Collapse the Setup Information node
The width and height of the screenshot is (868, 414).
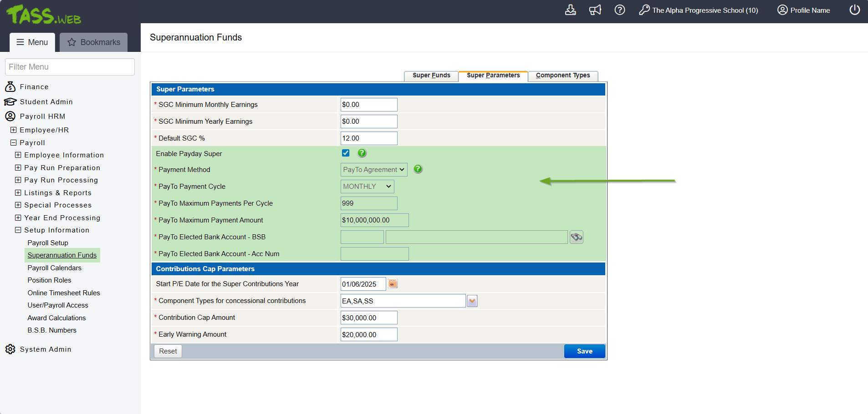(x=18, y=230)
